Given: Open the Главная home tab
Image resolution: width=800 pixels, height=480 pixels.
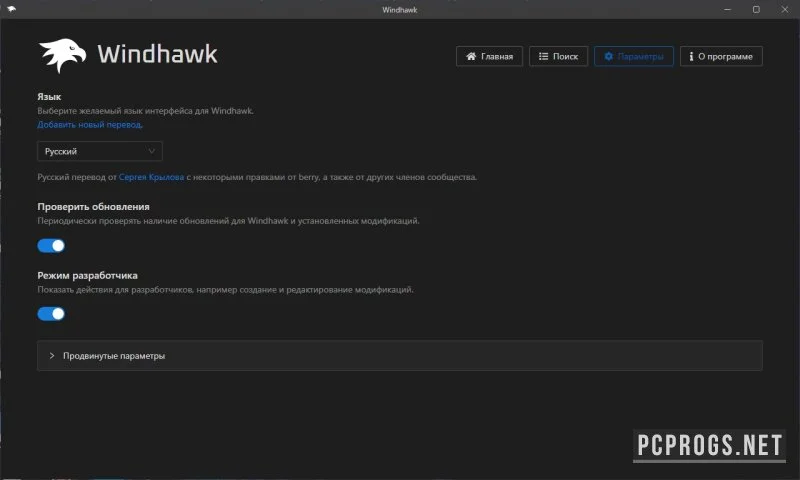Looking at the screenshot, I should click(x=489, y=56).
